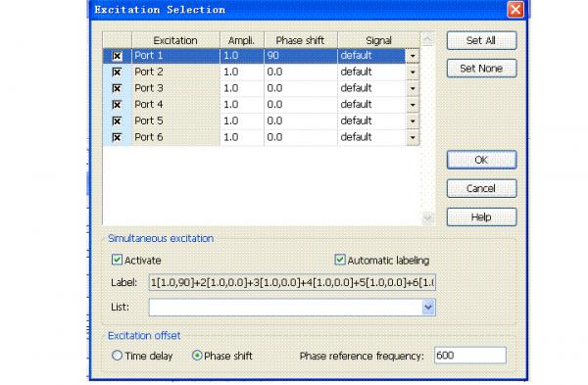Toggle the Port 4 excitation checkbox
Image resolution: width=588 pixels, height=385 pixels.
pos(117,105)
